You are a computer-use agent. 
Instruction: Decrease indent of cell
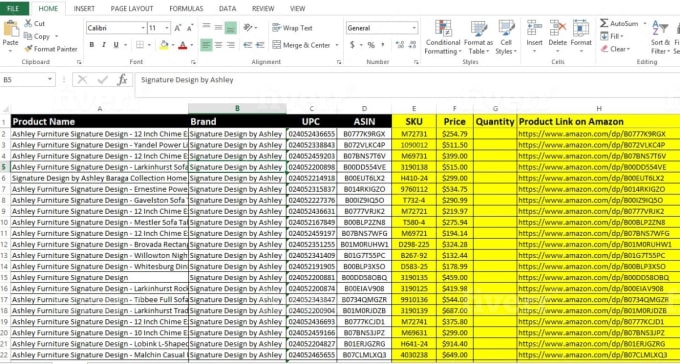click(248, 45)
